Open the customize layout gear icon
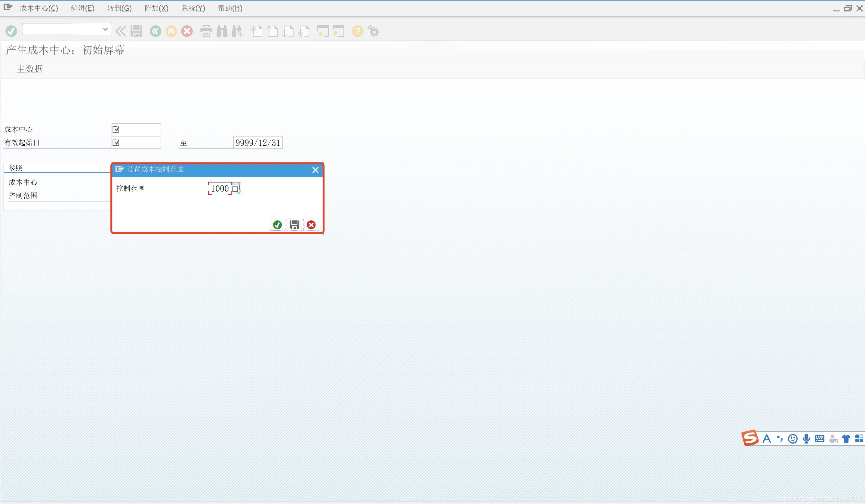This screenshot has width=865, height=504. tap(374, 31)
